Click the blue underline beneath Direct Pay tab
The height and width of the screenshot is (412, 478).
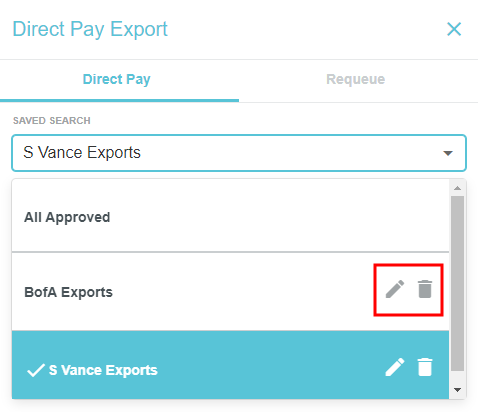[119, 100]
